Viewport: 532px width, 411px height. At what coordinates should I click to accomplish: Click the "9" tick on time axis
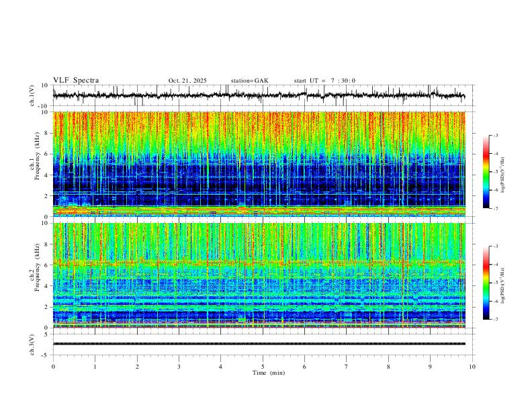pyautogui.click(x=430, y=367)
